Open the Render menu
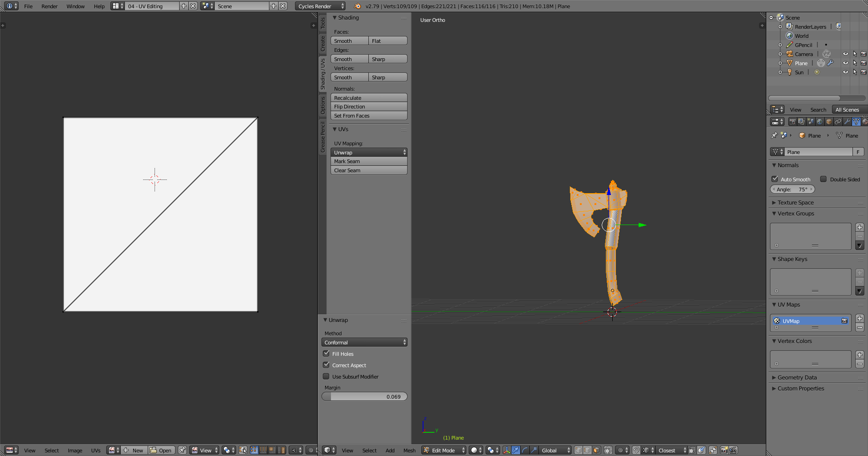The width and height of the screenshot is (868, 456). 49,6
